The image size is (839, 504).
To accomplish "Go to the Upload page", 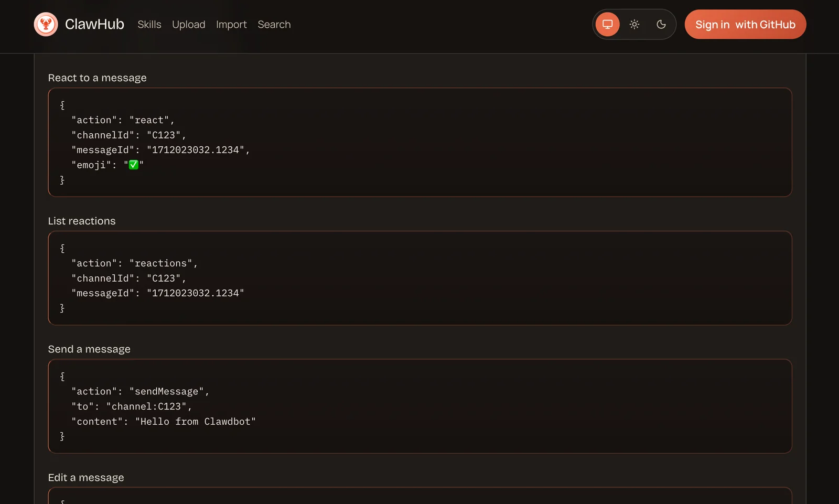I will 188,25.
